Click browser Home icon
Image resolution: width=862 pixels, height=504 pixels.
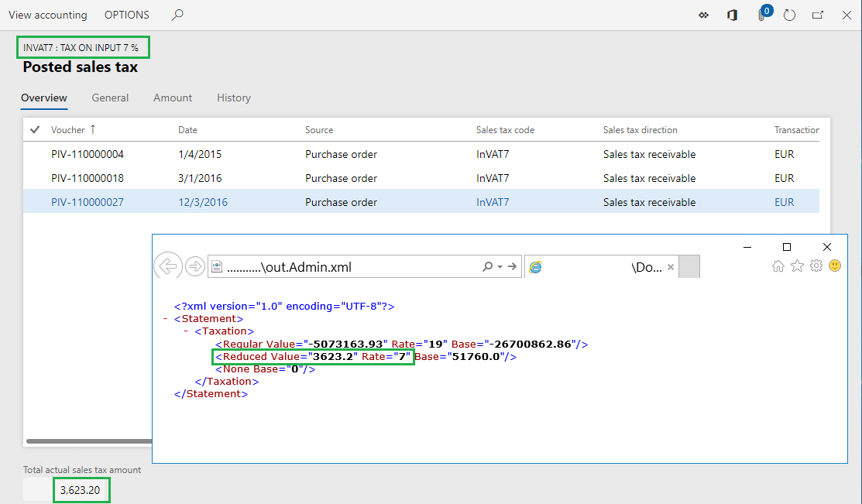tap(778, 266)
